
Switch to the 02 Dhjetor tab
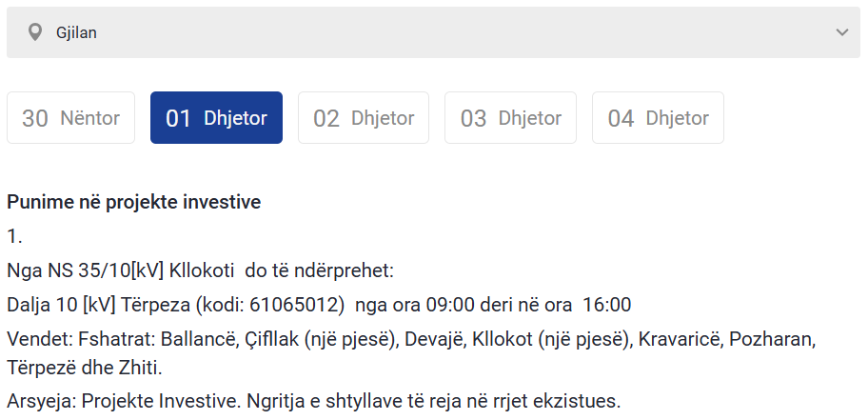(x=364, y=118)
